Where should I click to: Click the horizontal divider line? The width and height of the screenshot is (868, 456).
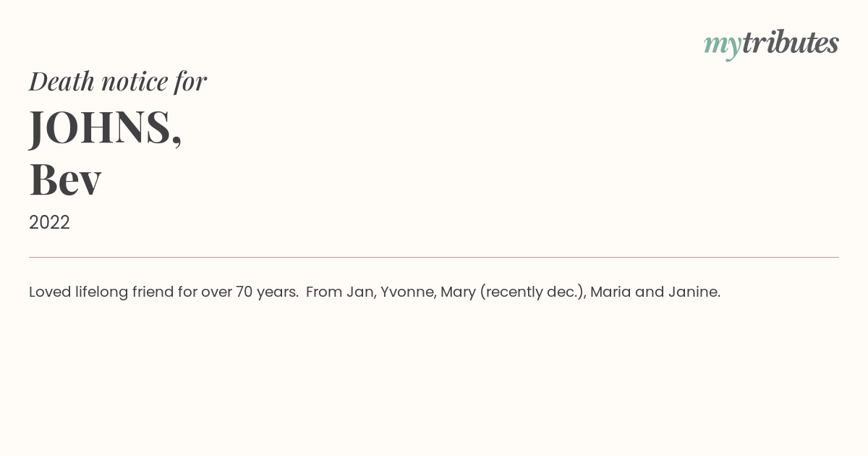click(x=434, y=257)
